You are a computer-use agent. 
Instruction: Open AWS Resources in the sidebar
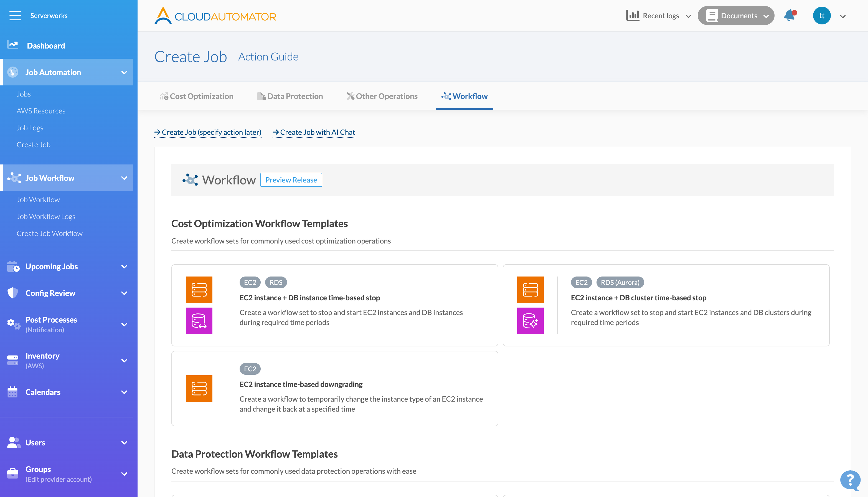[41, 111]
